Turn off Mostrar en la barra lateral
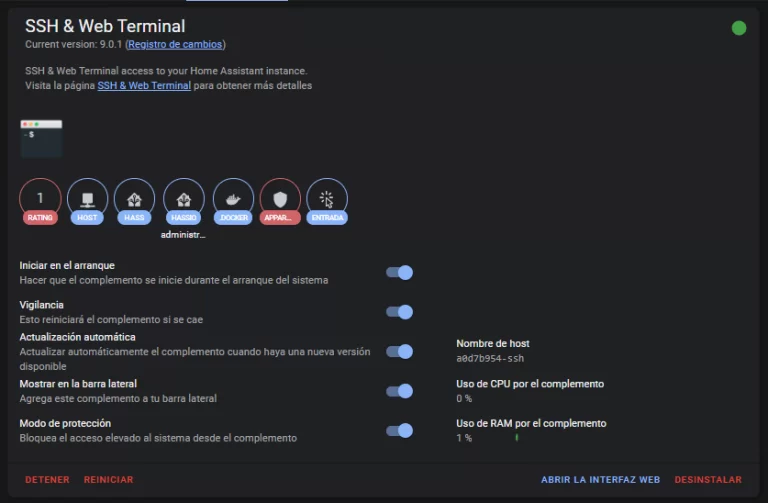The height and width of the screenshot is (503, 768). pyautogui.click(x=400, y=391)
